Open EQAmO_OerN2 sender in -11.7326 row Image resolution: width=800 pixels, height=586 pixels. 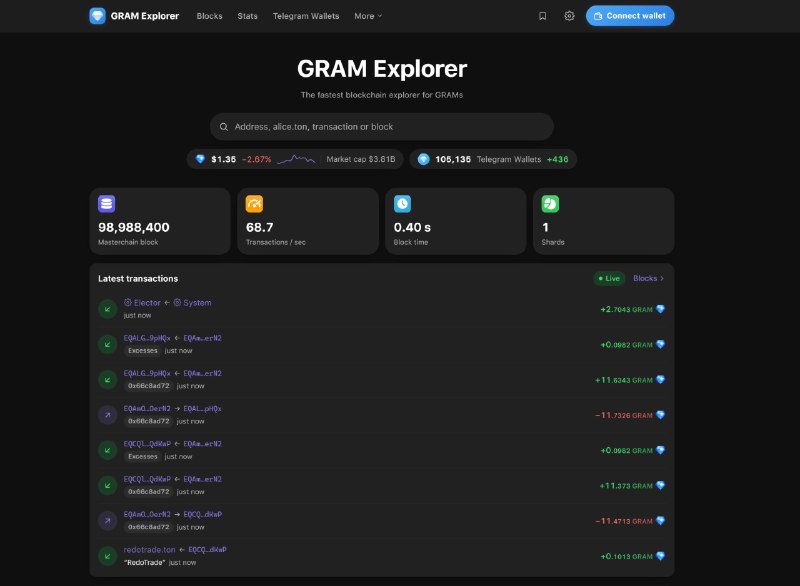click(147, 409)
